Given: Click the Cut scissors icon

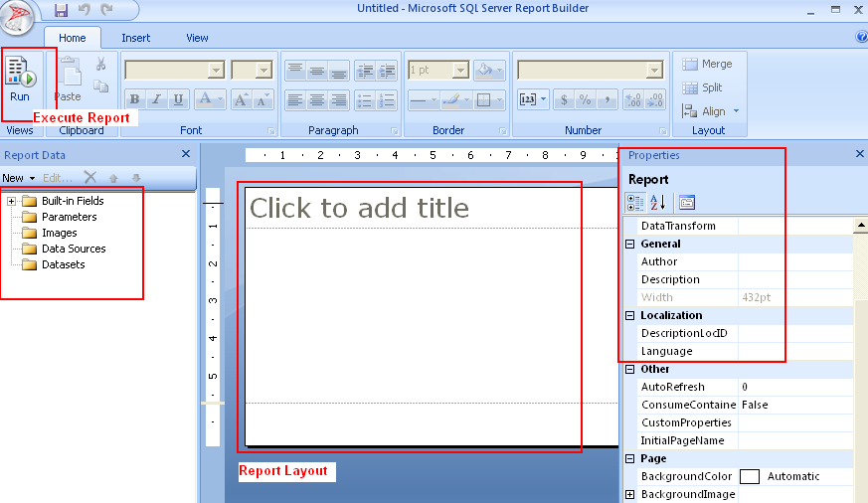Looking at the screenshot, I should [x=100, y=65].
